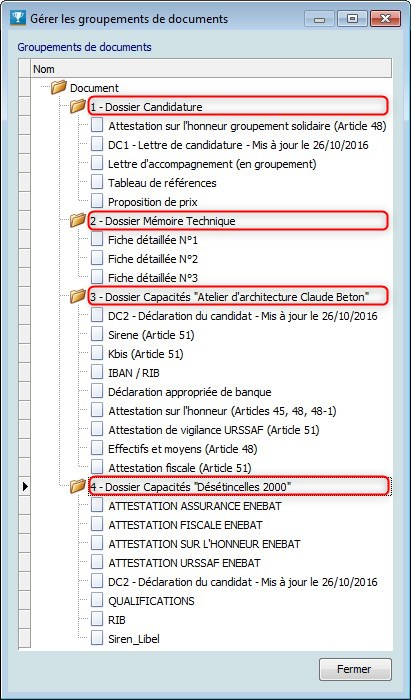
Task: Select Attestation de vigilance URSSAF item
Action: (x=214, y=430)
